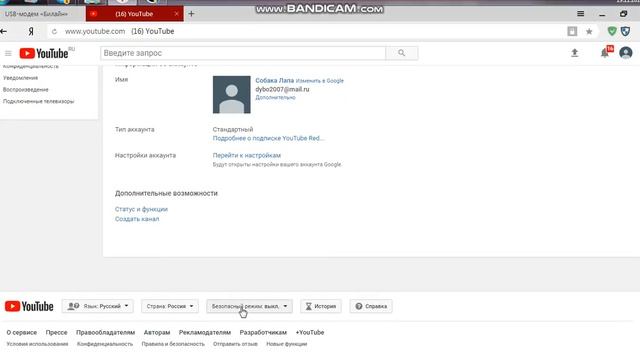The height and width of the screenshot is (360, 640).
Task: Click the footer YouTube logo
Action: pyautogui.click(x=29, y=306)
